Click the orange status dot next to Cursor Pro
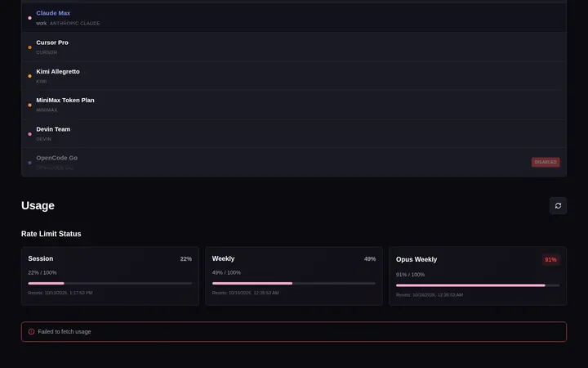The height and width of the screenshot is (368, 588). (x=29, y=47)
